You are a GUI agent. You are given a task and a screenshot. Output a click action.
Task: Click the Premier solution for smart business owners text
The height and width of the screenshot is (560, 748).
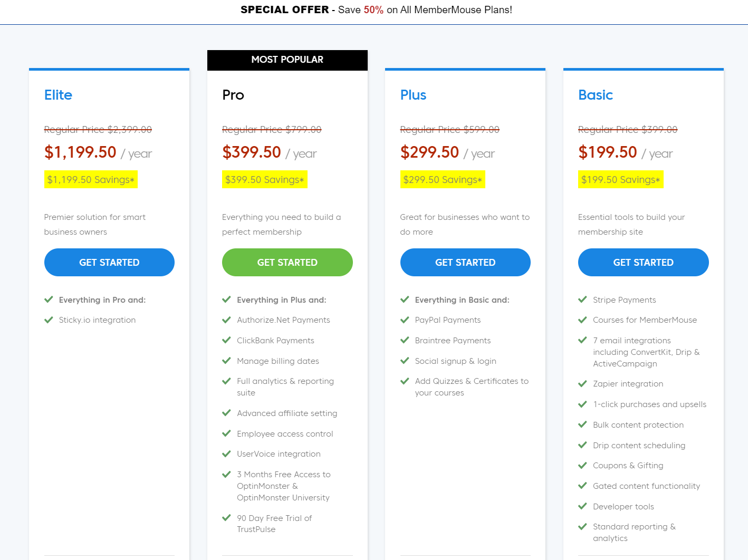(x=95, y=224)
